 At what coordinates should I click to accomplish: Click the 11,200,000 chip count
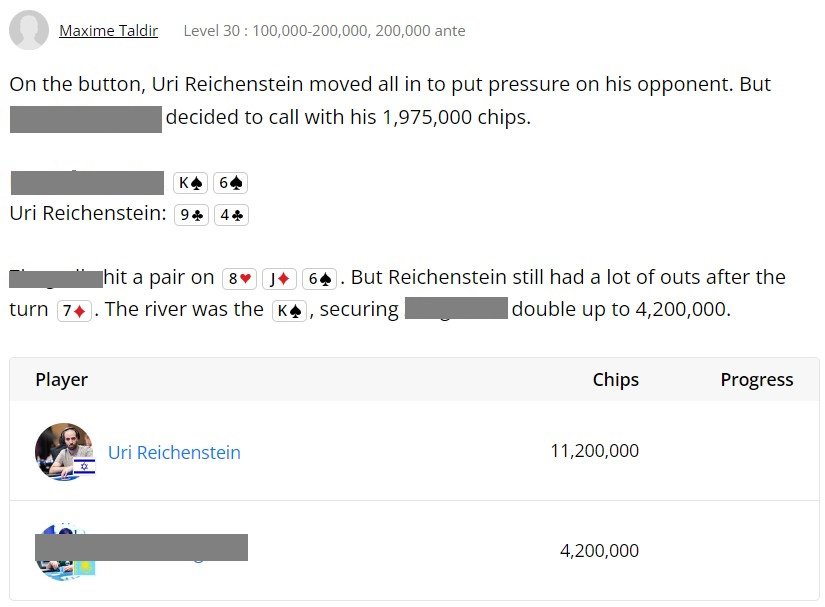(x=594, y=451)
